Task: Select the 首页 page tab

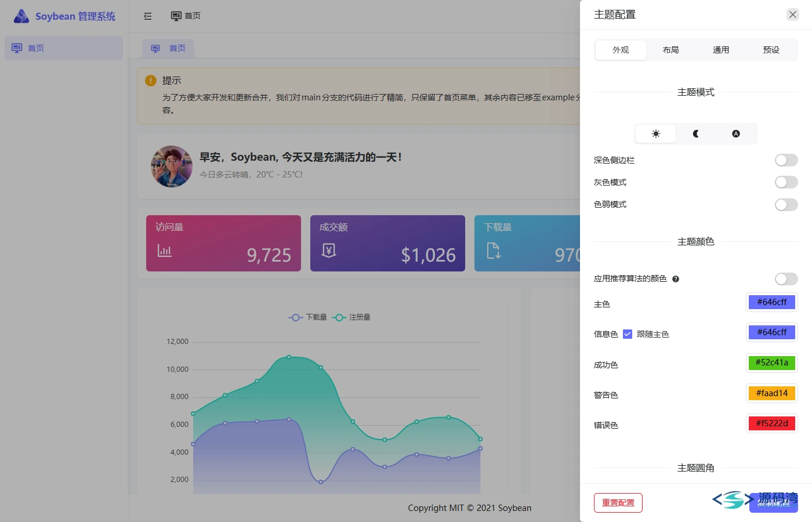Action: point(168,48)
